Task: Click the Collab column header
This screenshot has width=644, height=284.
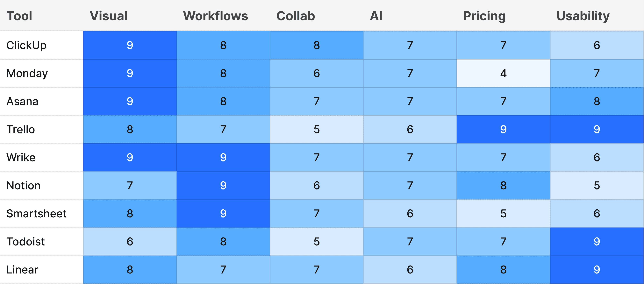Action: click(x=296, y=16)
